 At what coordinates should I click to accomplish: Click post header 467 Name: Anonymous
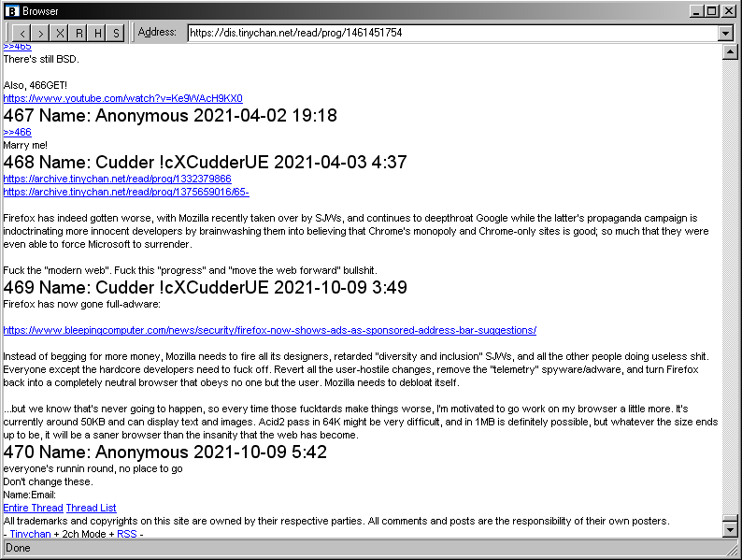click(170, 116)
